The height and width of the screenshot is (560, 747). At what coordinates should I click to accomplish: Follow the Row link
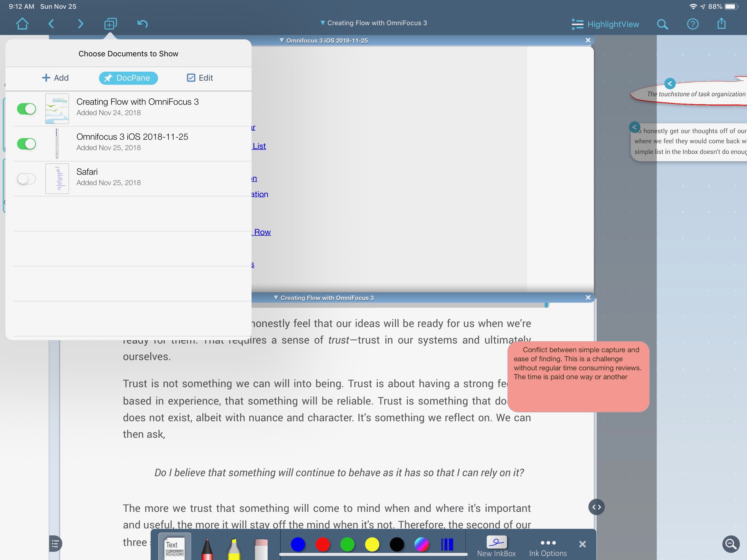coord(261,232)
